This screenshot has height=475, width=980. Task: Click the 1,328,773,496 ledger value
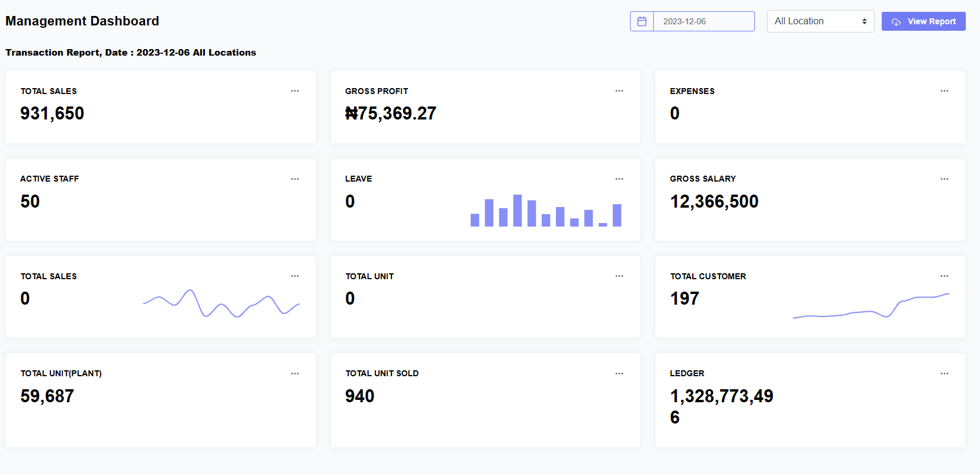click(x=722, y=407)
